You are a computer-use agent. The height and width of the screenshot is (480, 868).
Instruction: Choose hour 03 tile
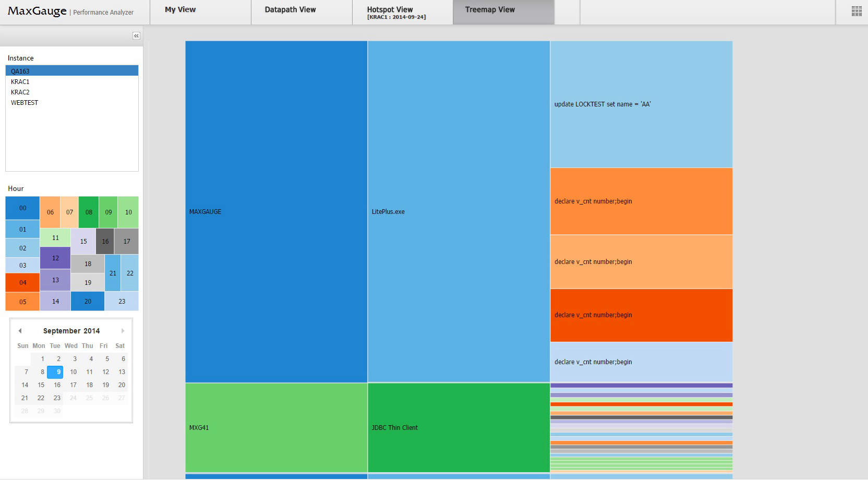(22, 265)
